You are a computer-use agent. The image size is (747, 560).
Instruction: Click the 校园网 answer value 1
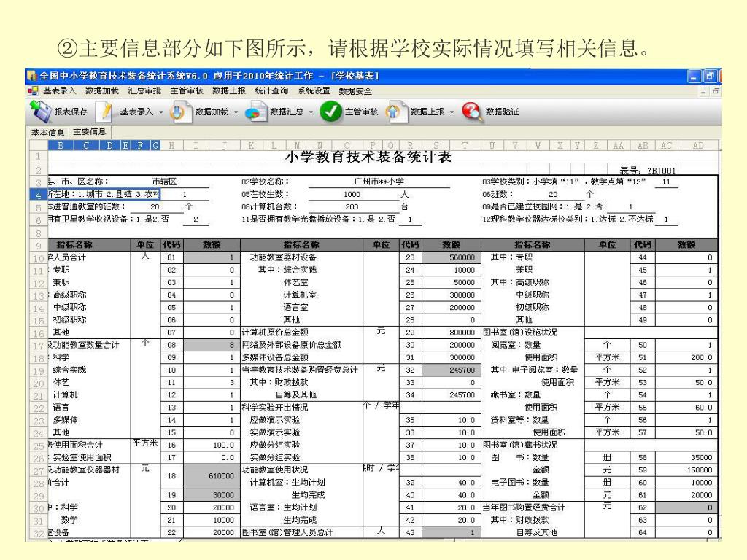pos(631,206)
